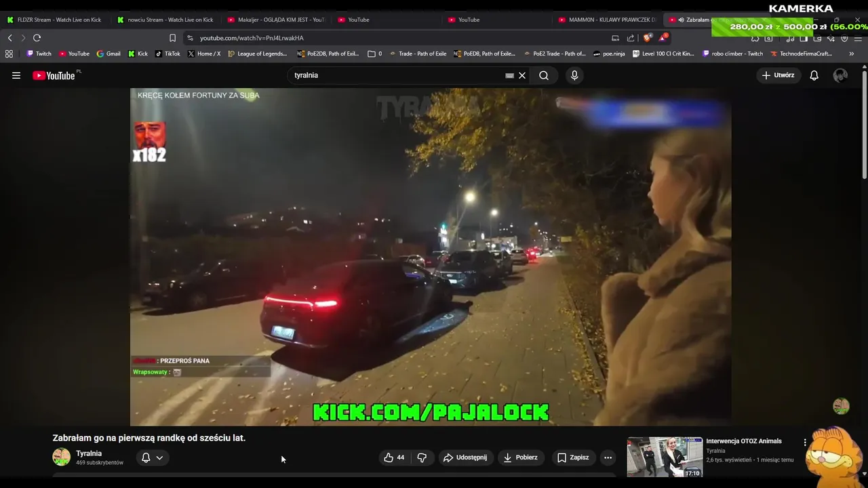Switch to MAMMON - KULAWY PRAWICZEK tab
The width and height of the screenshot is (868, 488).
pyautogui.click(x=607, y=20)
